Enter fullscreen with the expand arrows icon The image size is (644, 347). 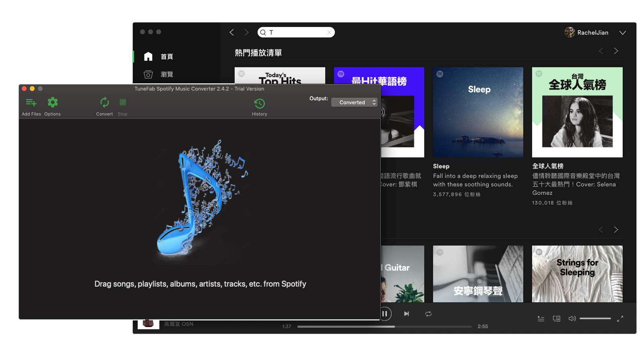point(620,318)
